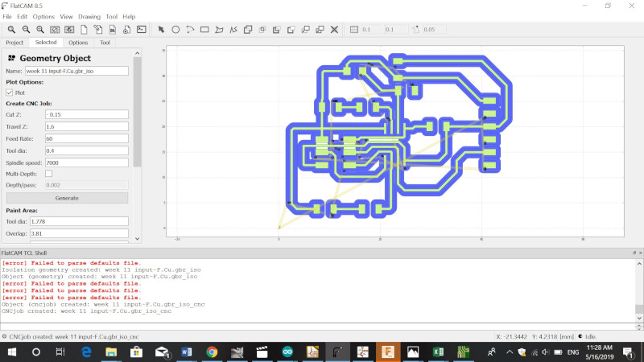
Task: Click the Clear Plot toolbar icon
Action: click(55, 30)
